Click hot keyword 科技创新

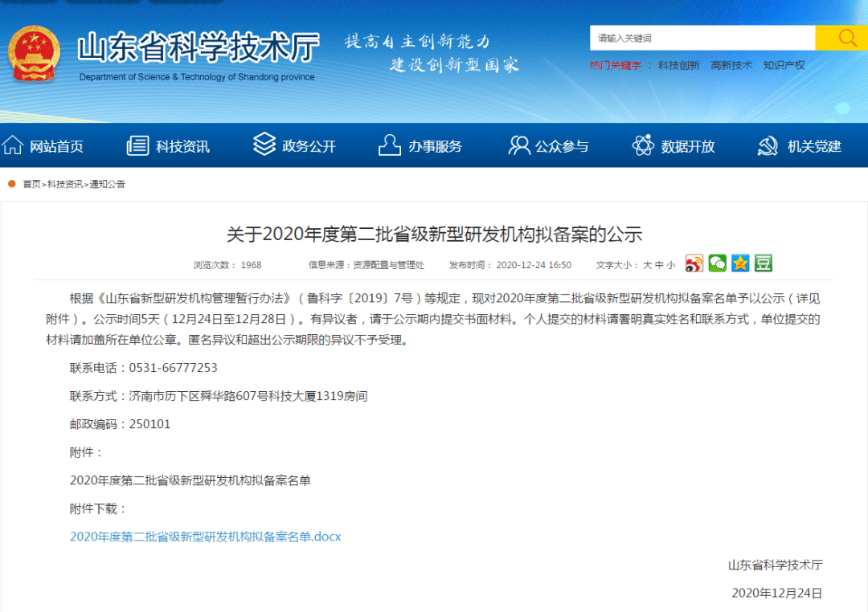point(678,65)
